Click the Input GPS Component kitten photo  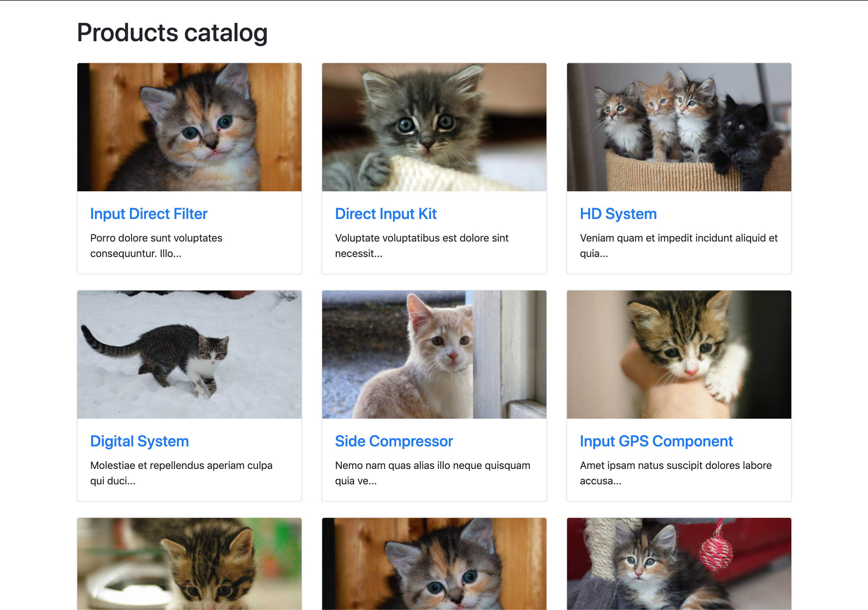click(x=679, y=355)
